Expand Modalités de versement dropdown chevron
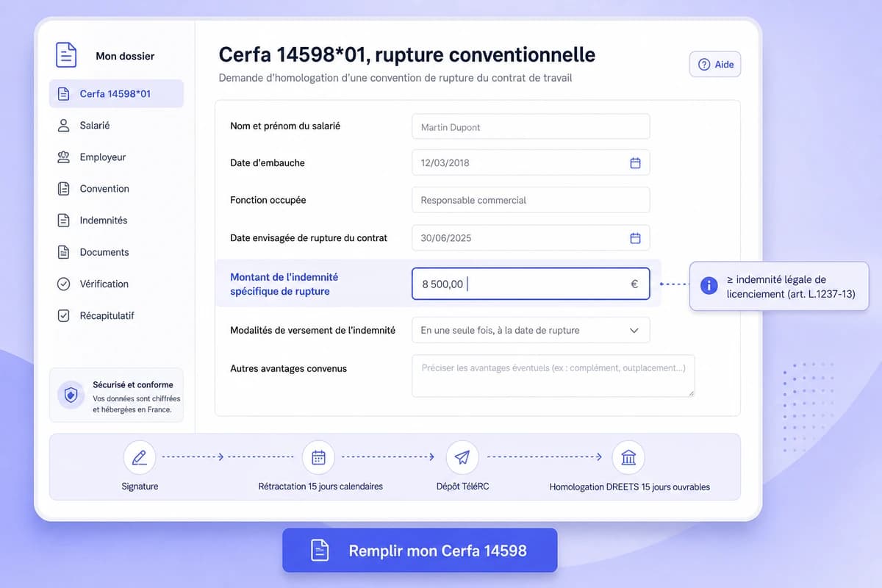Viewport: 882px width, 588px height. (634, 331)
